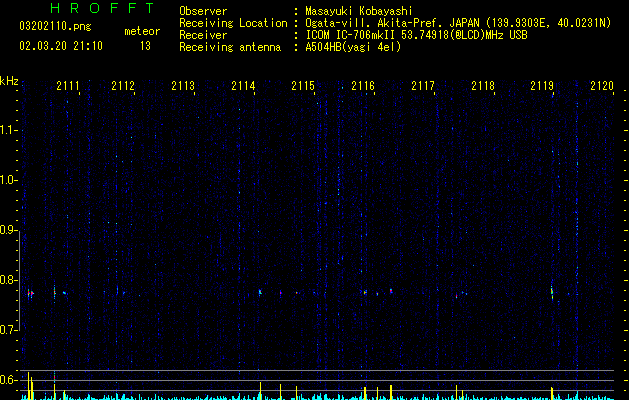The height and width of the screenshot is (400, 629).
Task: Click the 1.0 kHz axis tick label
Action: pyautogui.click(x=9, y=180)
